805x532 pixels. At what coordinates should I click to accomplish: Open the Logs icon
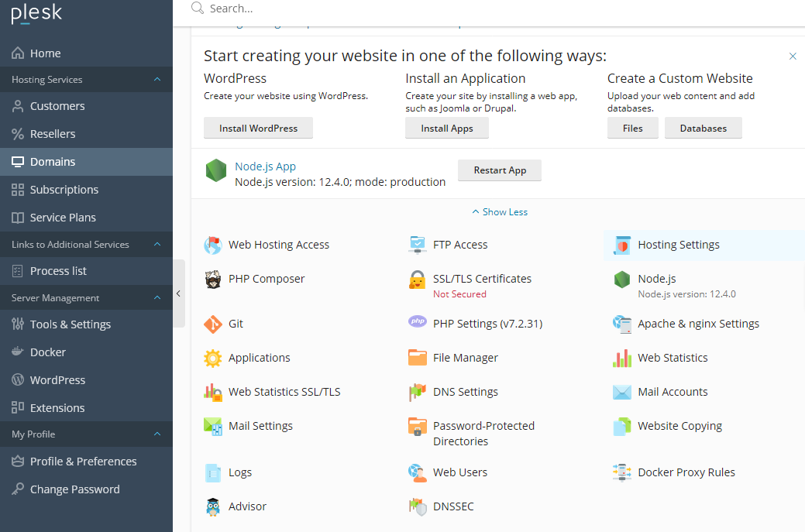212,473
